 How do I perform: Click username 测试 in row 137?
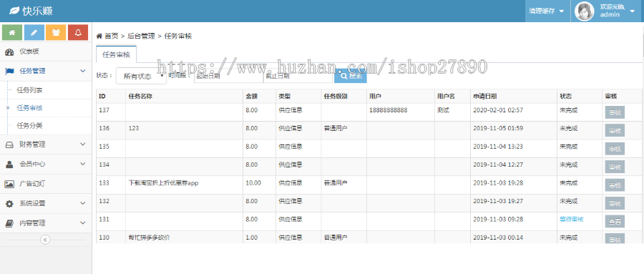point(443,110)
